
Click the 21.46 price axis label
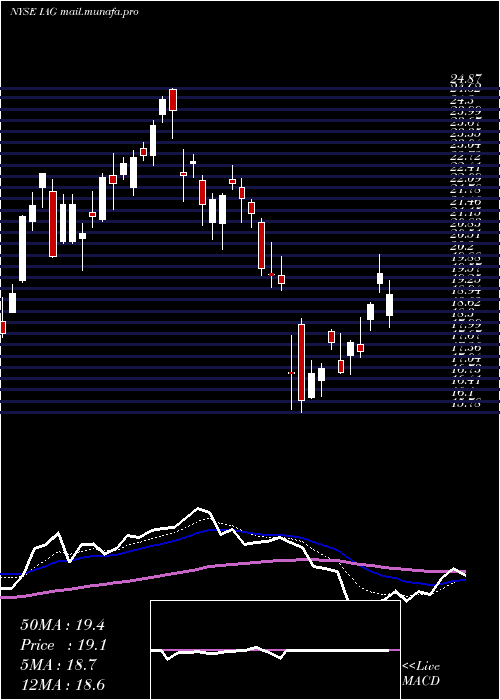[x=465, y=202]
